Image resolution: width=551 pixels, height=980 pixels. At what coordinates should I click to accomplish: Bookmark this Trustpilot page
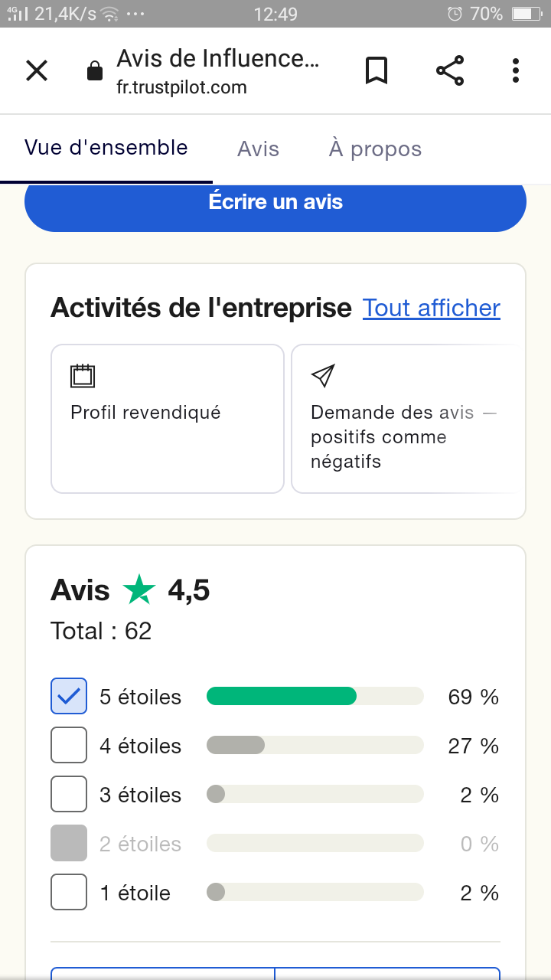376,71
